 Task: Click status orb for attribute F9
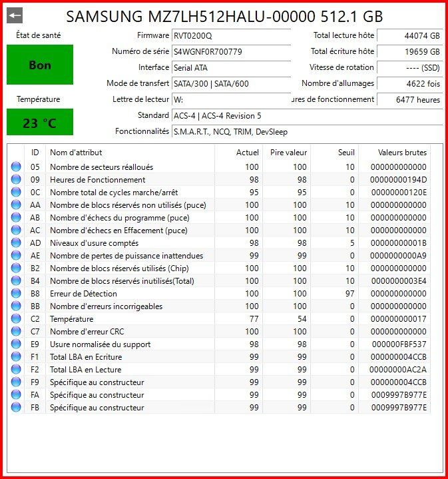[x=16, y=382]
